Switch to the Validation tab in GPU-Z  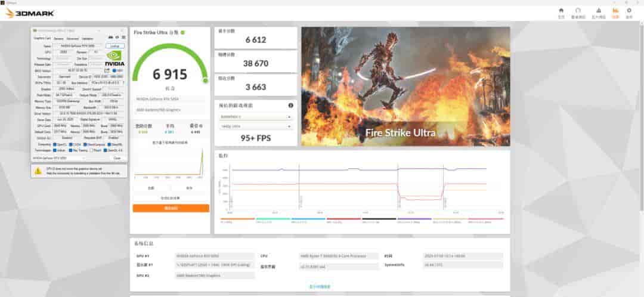[88, 39]
